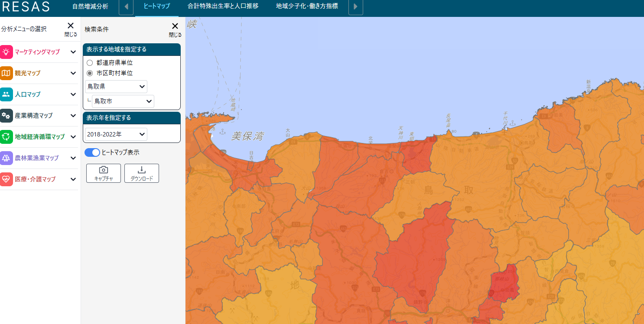Toggle the ヒートマップ表示 switch off

pyautogui.click(x=92, y=152)
